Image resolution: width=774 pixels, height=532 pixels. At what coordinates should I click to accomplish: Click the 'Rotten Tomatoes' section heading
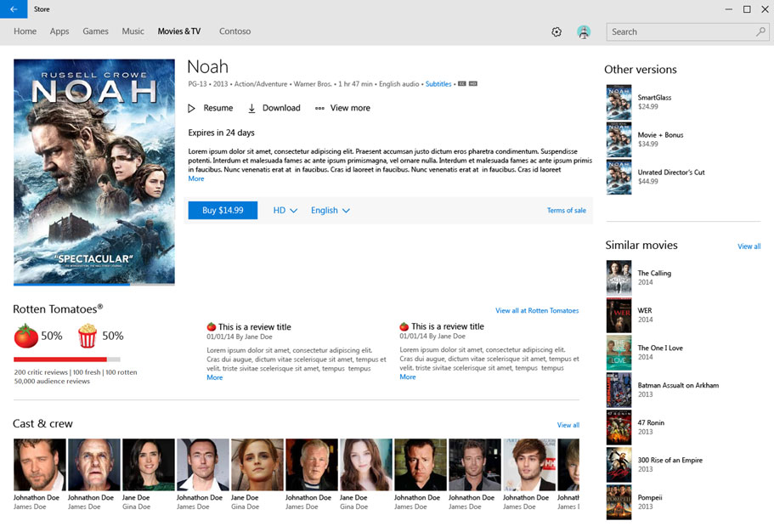tap(58, 309)
